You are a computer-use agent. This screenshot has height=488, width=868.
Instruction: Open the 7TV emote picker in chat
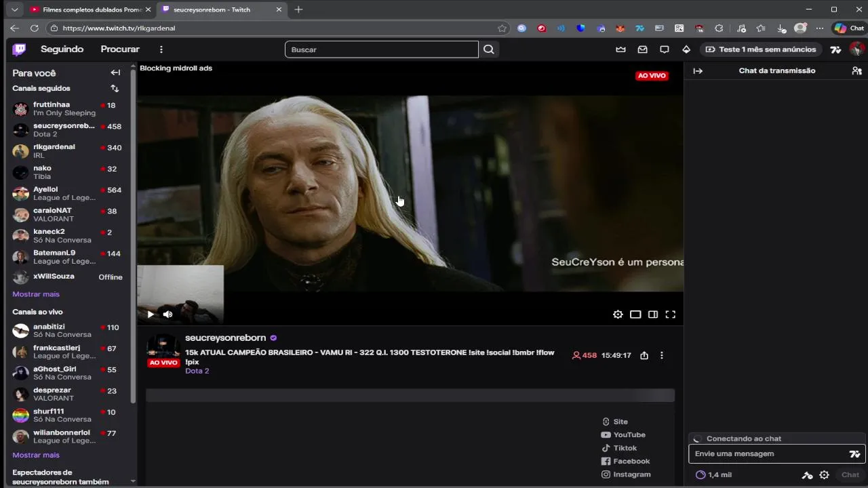854,454
